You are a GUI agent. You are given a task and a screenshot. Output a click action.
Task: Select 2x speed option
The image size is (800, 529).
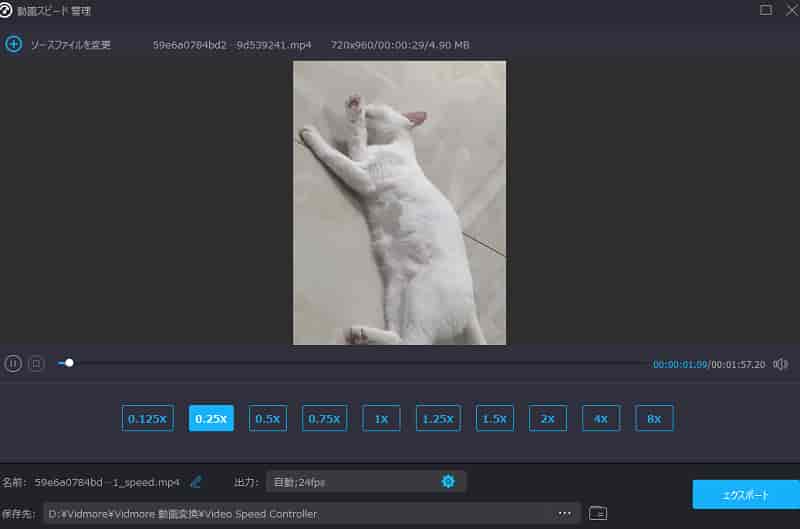548,418
